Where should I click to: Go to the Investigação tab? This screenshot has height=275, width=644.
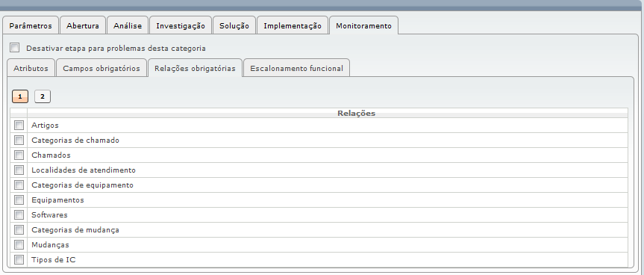181,25
